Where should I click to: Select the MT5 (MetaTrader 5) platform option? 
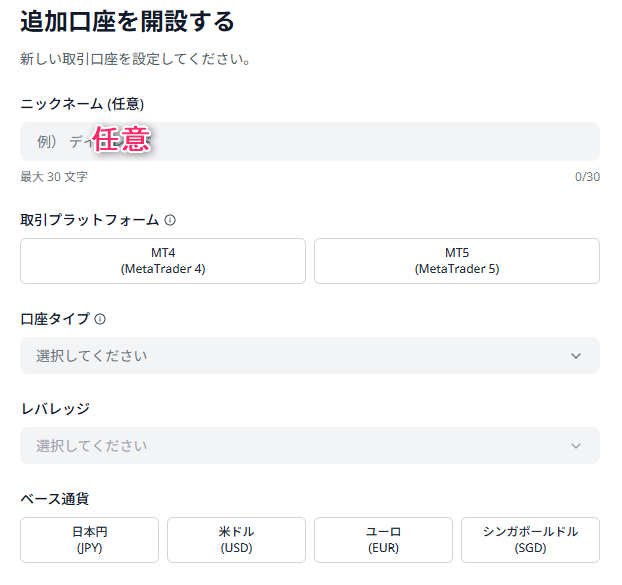pos(457,261)
